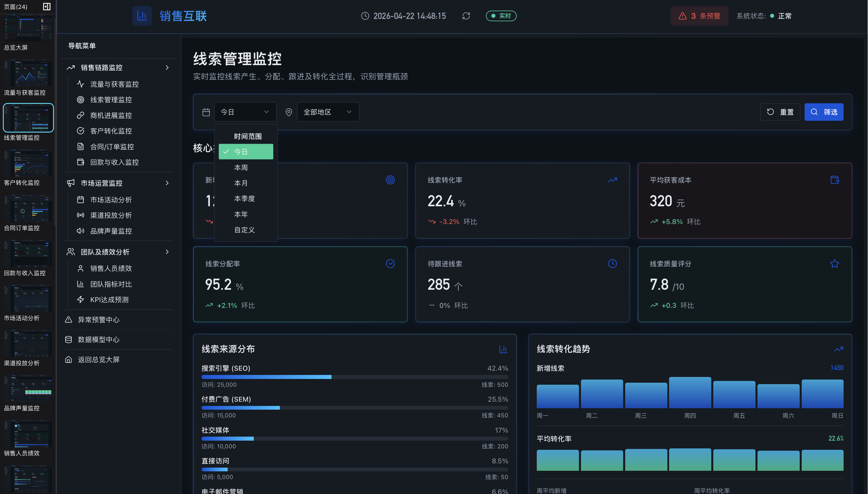The image size is (868, 494).
Task: Select the checked 今日 option in the time range list
Action: [246, 152]
